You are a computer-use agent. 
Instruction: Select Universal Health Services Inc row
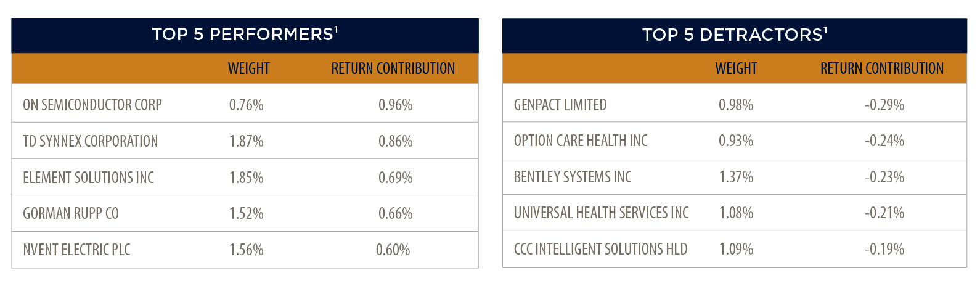[734, 213]
